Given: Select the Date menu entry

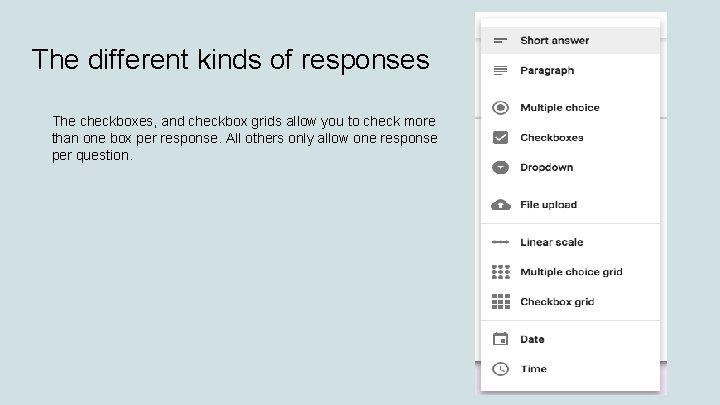Looking at the screenshot, I should point(531,339).
